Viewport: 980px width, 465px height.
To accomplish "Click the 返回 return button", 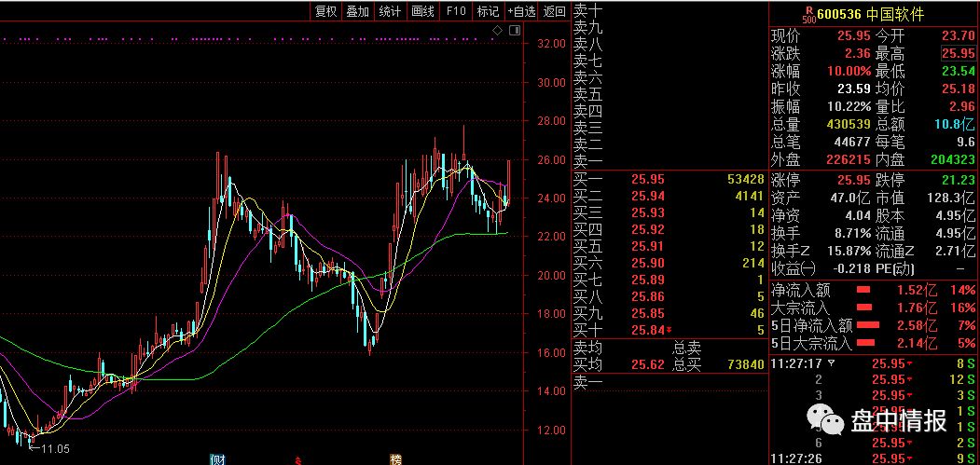I will coord(554,11).
